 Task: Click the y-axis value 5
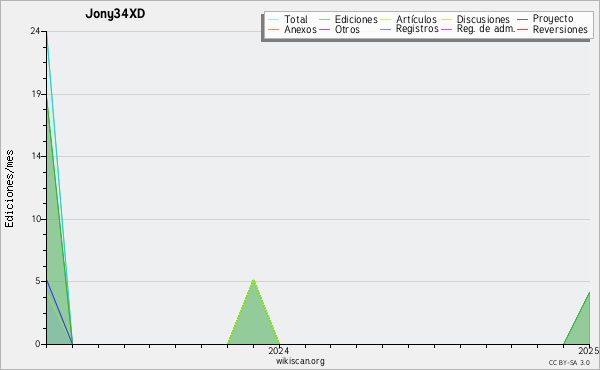(38, 281)
